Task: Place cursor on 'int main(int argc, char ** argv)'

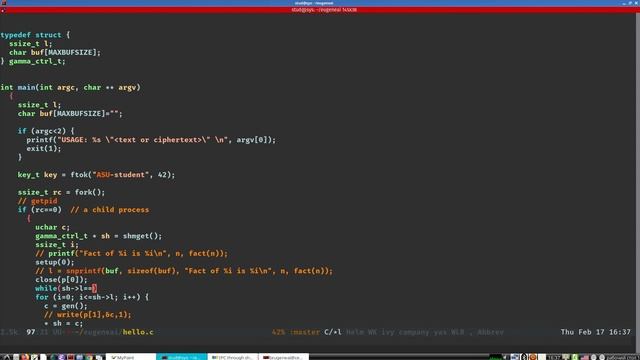Action: (70, 87)
